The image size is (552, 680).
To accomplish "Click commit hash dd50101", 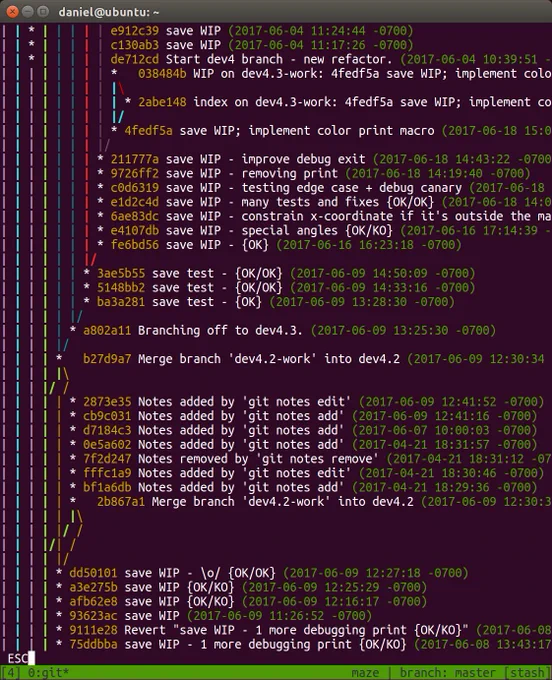I will [93, 573].
